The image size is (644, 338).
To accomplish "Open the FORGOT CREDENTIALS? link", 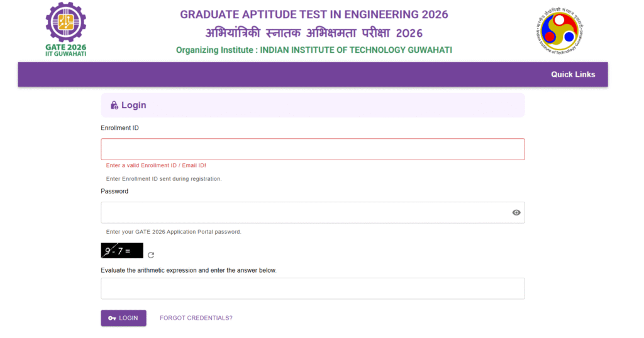I will click(x=196, y=318).
